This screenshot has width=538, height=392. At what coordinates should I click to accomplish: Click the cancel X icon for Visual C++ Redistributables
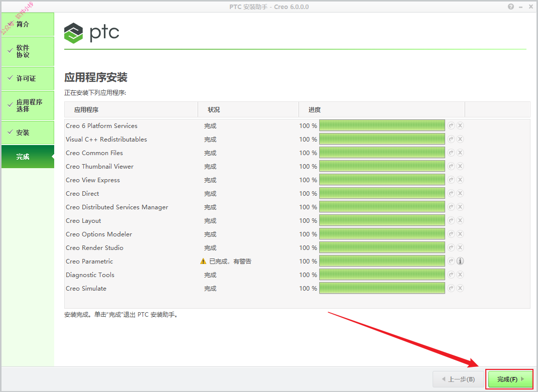click(460, 139)
